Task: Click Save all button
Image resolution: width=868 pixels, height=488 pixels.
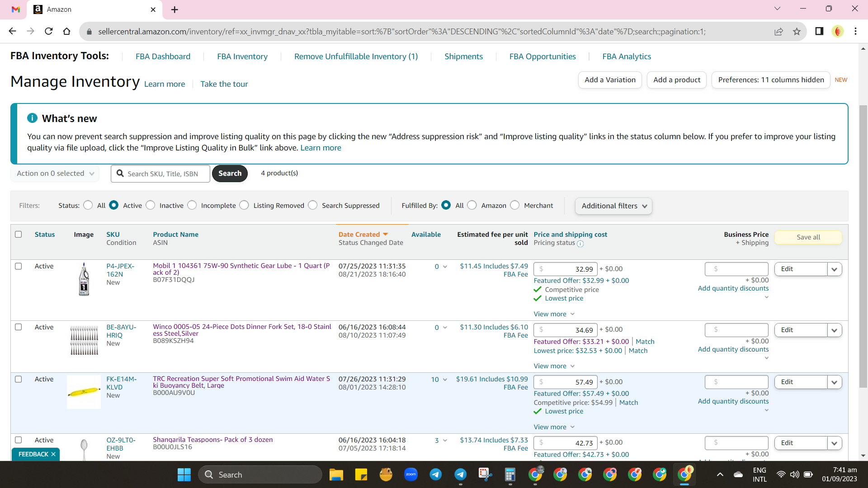Action: 808,237
